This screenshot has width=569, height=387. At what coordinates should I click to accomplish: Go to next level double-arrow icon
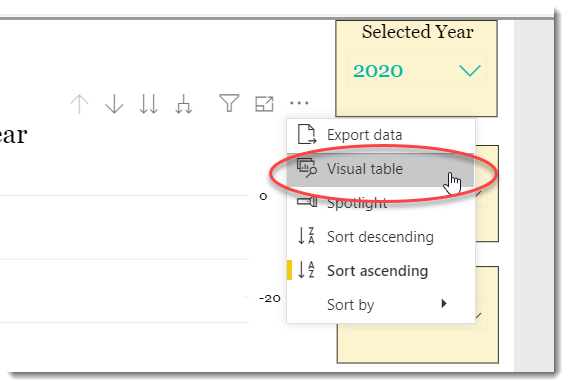click(149, 104)
